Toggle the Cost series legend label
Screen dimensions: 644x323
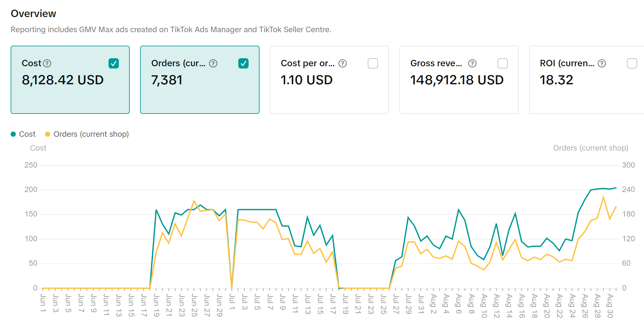pos(27,134)
